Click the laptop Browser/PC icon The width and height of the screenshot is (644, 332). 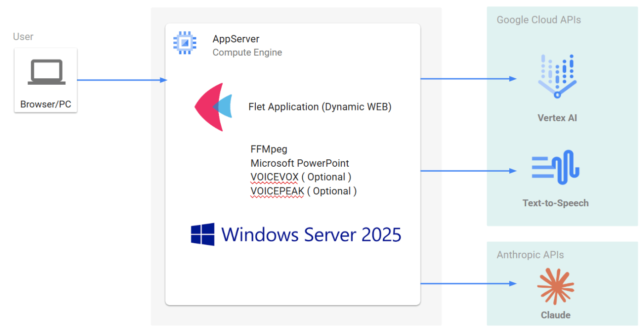pyautogui.click(x=46, y=73)
